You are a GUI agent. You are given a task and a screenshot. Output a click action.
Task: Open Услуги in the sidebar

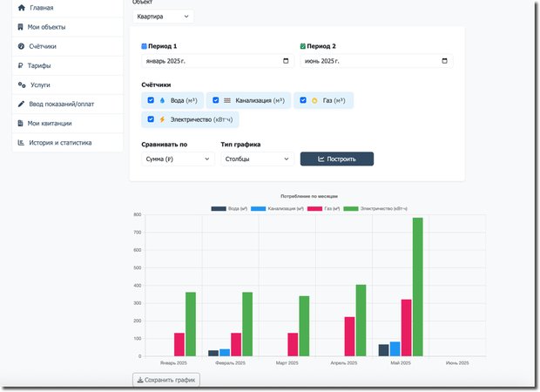coord(68,84)
